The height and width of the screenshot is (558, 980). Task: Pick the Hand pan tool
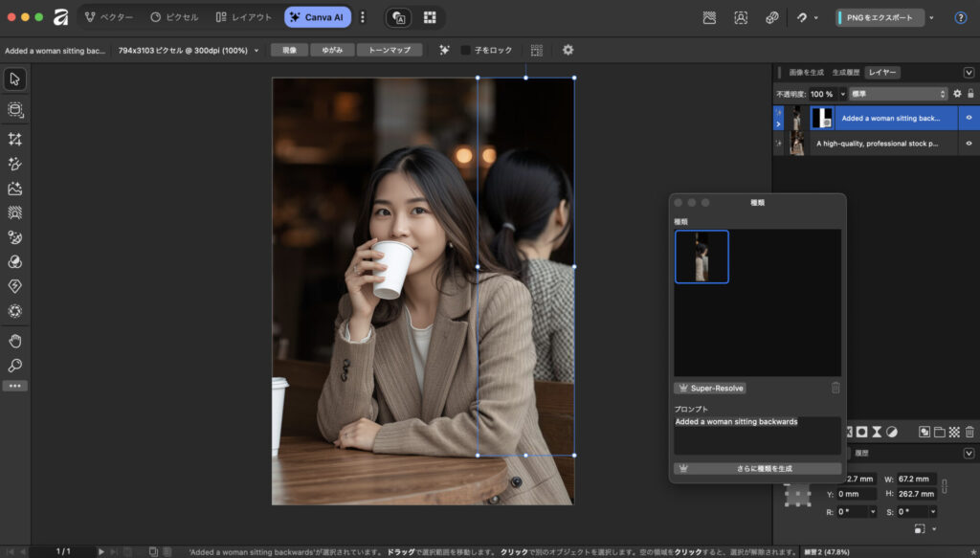[x=14, y=341]
